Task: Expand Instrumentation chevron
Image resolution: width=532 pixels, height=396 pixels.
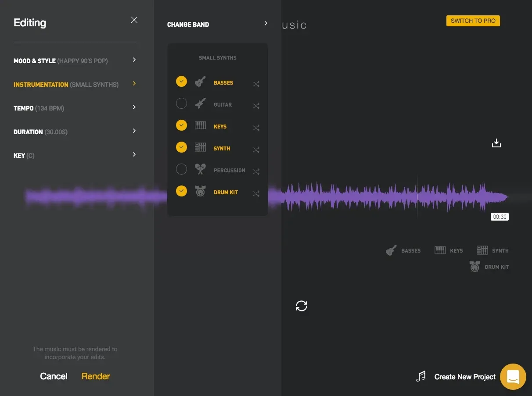Action: [x=134, y=83]
